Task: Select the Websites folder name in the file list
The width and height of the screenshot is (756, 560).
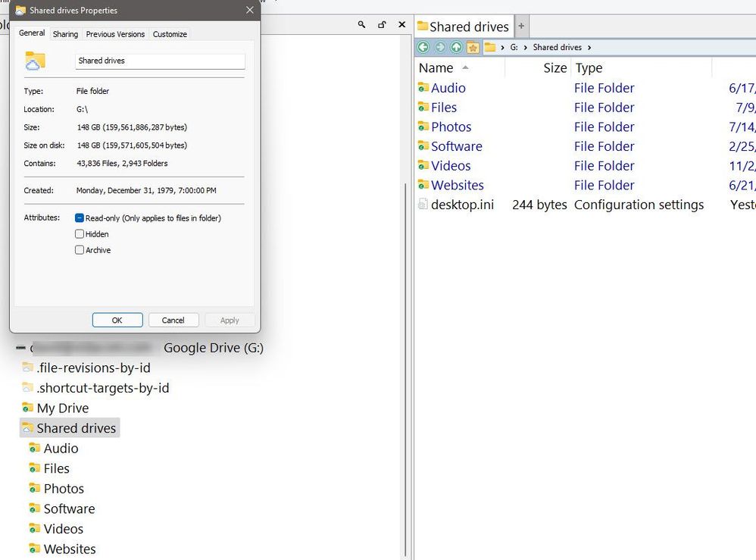Action: [457, 185]
